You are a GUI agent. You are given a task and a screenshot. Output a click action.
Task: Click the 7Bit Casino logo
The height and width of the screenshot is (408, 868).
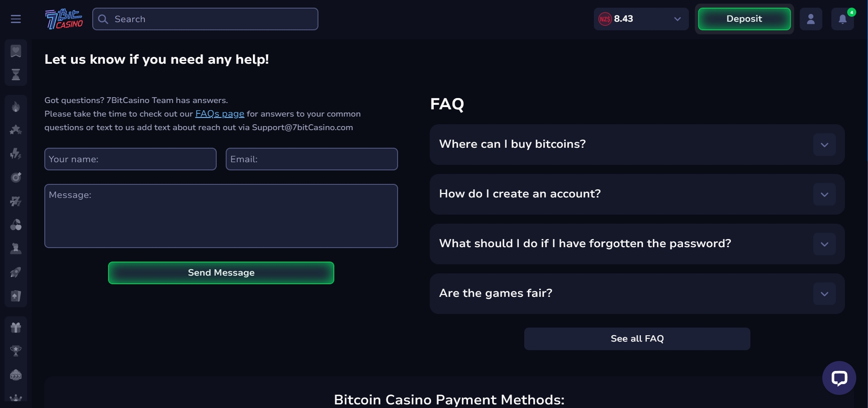pos(64,19)
